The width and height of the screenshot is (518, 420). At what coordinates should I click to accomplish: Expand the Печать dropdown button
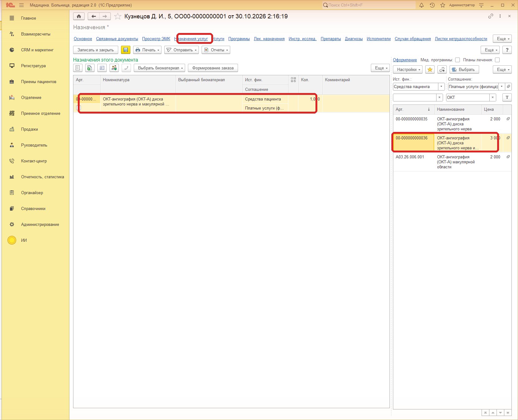click(x=147, y=50)
